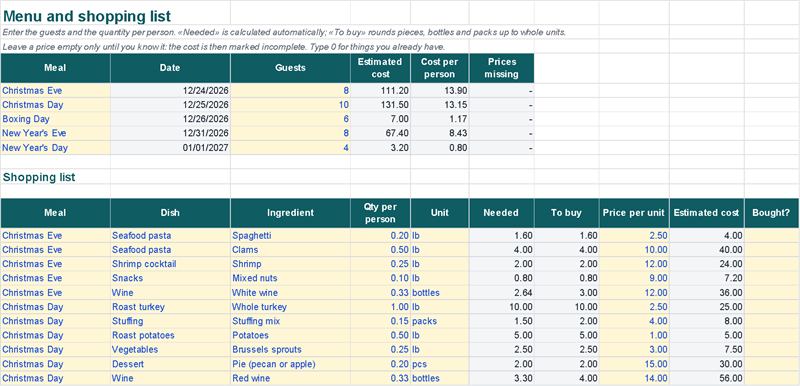Select price per unit 15.00 for Pie
The height and width of the screenshot is (386, 800).
pos(634,364)
